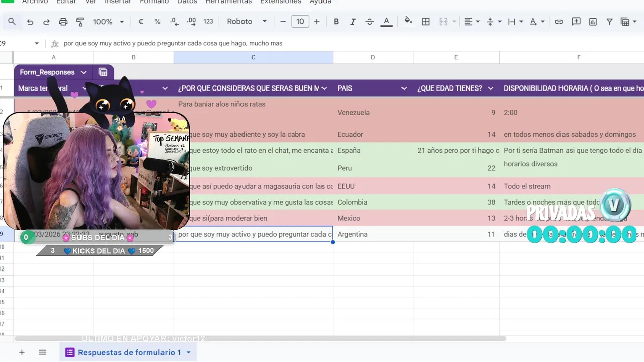644x362 pixels.
Task: Select column C header
Action: coord(253,57)
